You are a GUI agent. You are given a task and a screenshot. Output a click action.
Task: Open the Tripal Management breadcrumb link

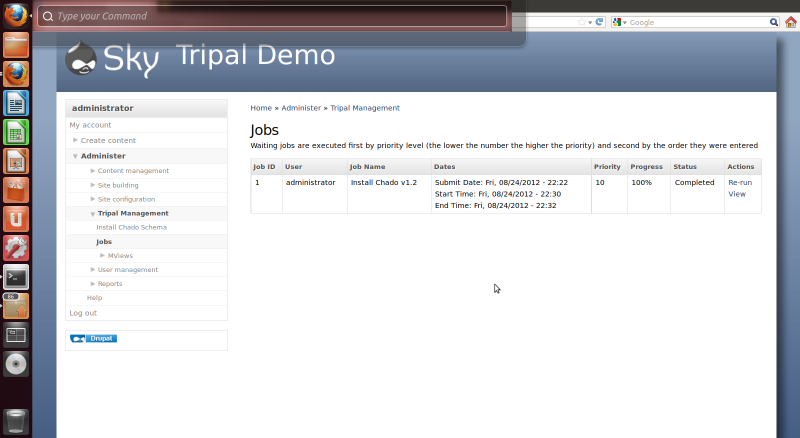[365, 108]
